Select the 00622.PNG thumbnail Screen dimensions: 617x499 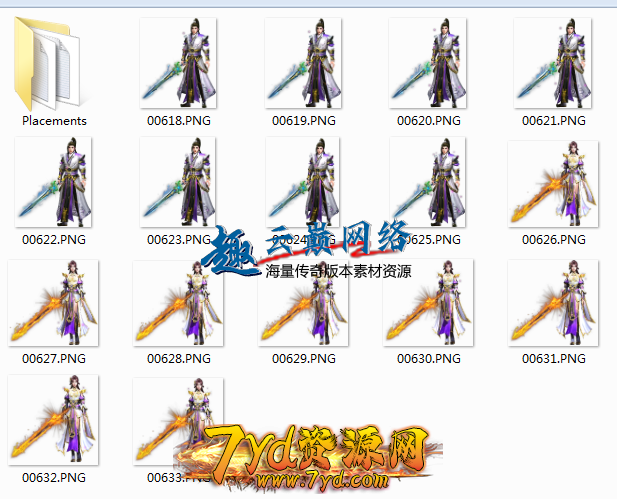tap(53, 182)
